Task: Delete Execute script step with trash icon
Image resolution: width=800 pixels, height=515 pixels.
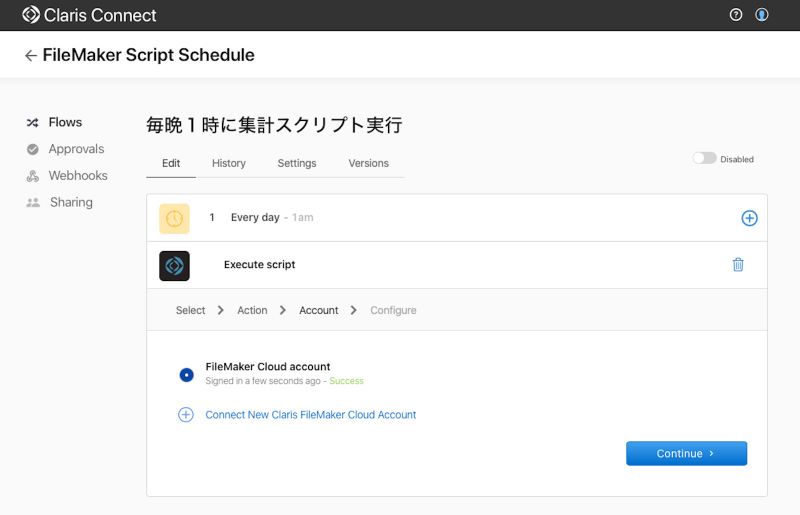Action: pyautogui.click(x=738, y=264)
